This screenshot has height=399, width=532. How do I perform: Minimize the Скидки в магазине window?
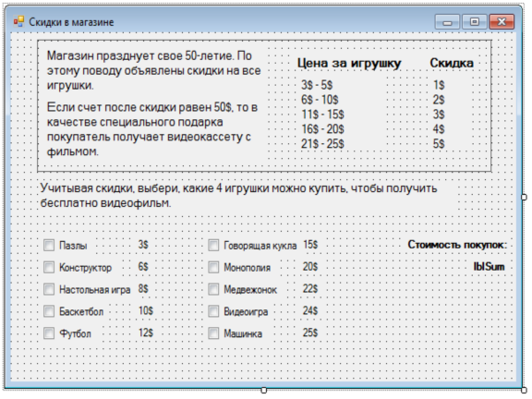click(448, 22)
